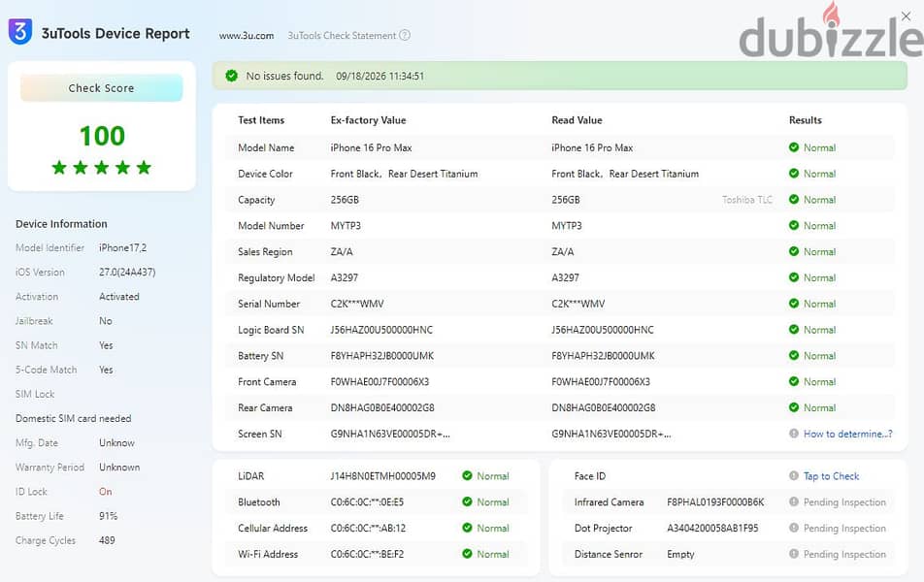The height and width of the screenshot is (582, 924).
Task: Click the iOS Version value 27.0(24A437)
Action: pos(127,273)
